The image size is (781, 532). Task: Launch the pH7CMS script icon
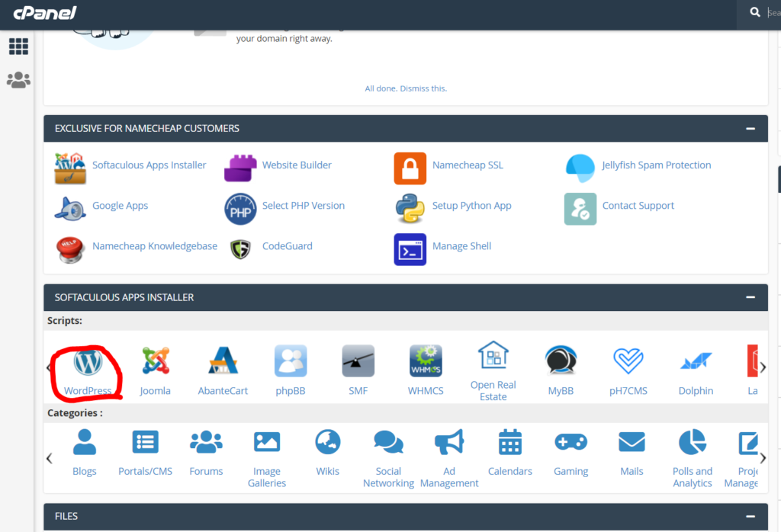coord(628,361)
